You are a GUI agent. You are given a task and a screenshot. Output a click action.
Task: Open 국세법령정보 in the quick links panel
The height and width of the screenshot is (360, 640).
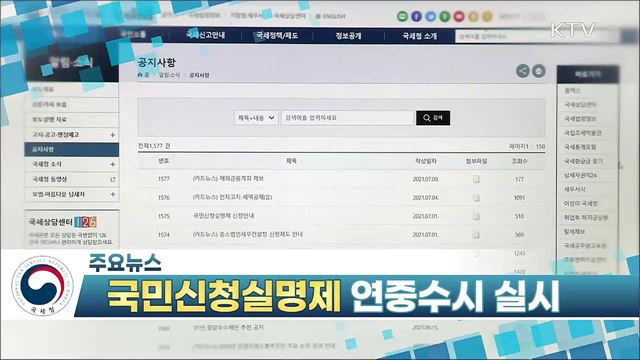pyautogui.click(x=580, y=119)
